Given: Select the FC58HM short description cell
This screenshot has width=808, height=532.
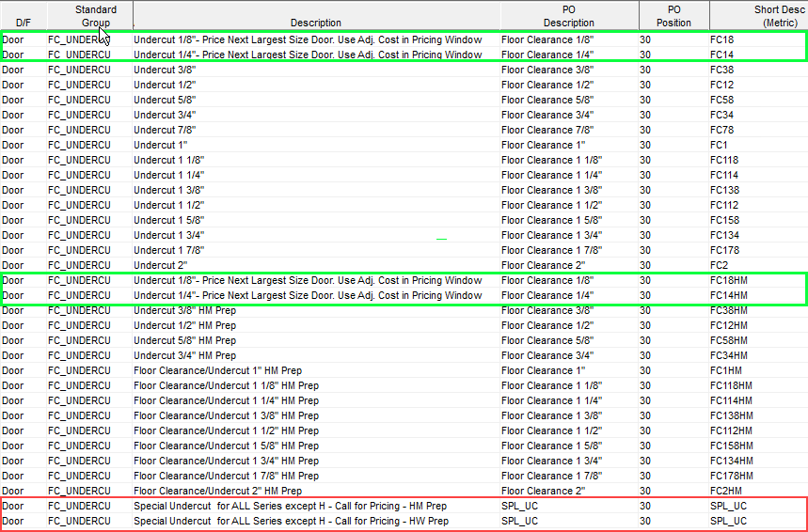Looking at the screenshot, I should tap(757, 340).
